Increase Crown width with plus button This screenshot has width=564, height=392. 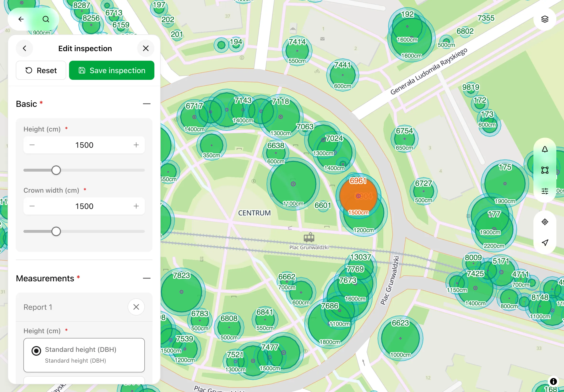(x=136, y=206)
